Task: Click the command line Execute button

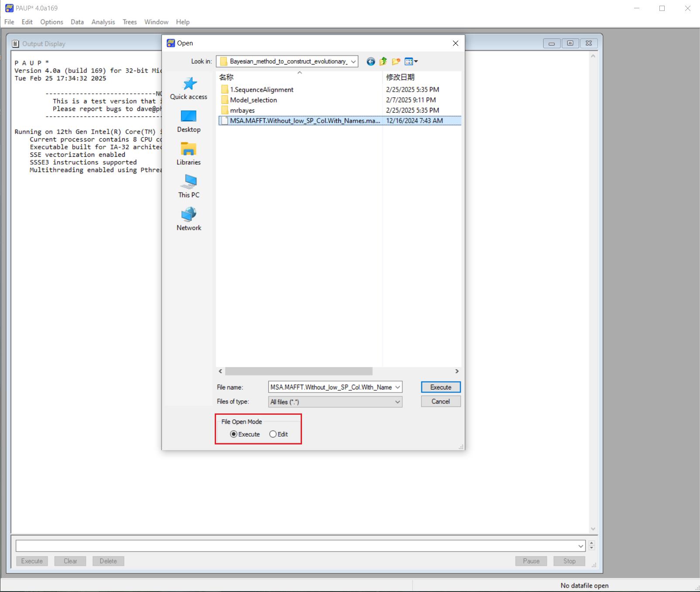Action: point(32,561)
